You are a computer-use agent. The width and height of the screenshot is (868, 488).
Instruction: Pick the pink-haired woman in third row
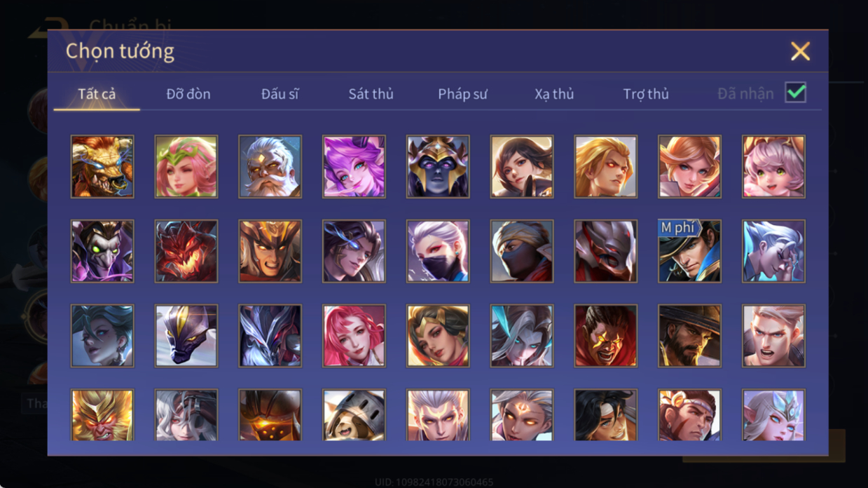(354, 336)
